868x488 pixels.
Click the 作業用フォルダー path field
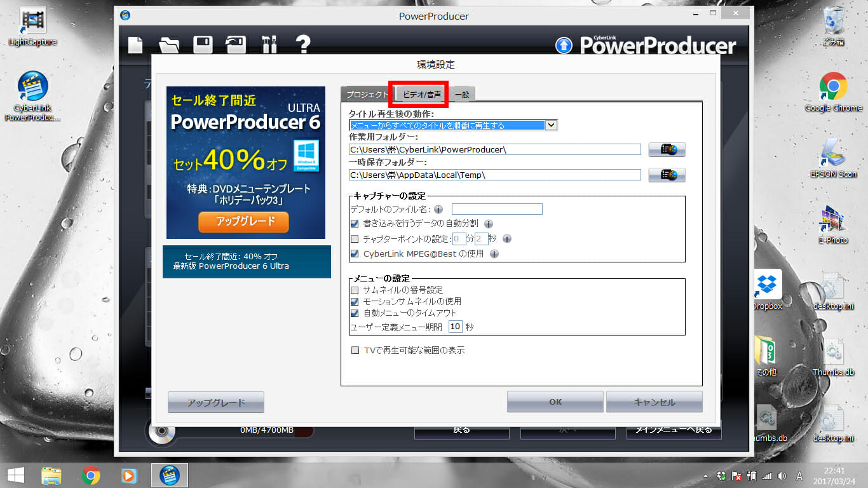[x=494, y=149]
